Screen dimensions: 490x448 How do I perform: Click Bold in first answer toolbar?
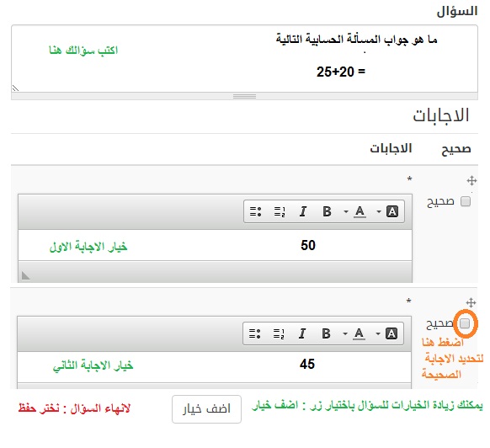click(327, 211)
